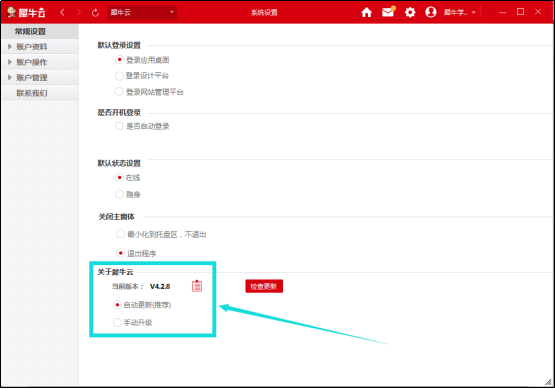This screenshot has width=555, height=389.
Task: Select 登录网站管理平台 radio option
Action: [x=119, y=92]
